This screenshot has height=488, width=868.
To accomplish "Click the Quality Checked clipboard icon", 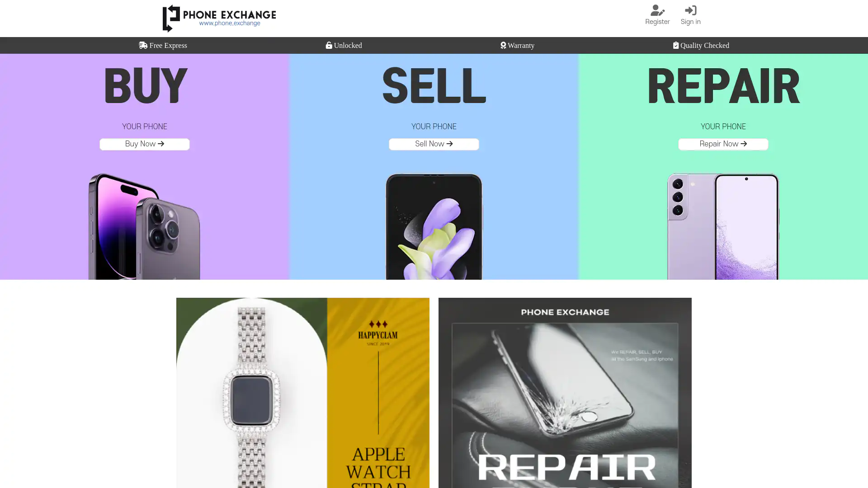I will click(676, 45).
